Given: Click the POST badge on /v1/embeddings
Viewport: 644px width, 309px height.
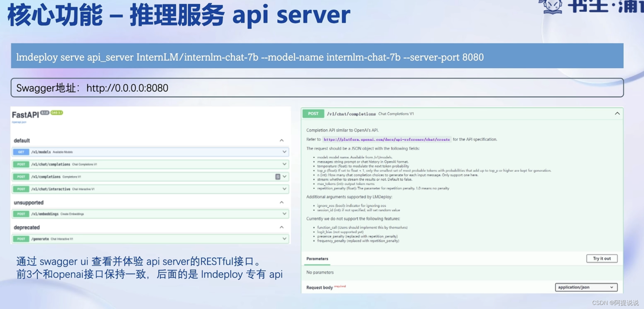Looking at the screenshot, I should click(x=21, y=214).
